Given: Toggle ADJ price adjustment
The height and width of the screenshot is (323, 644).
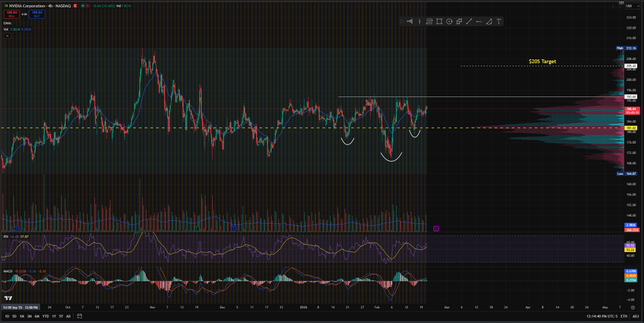Looking at the screenshot, I should 635,317.
